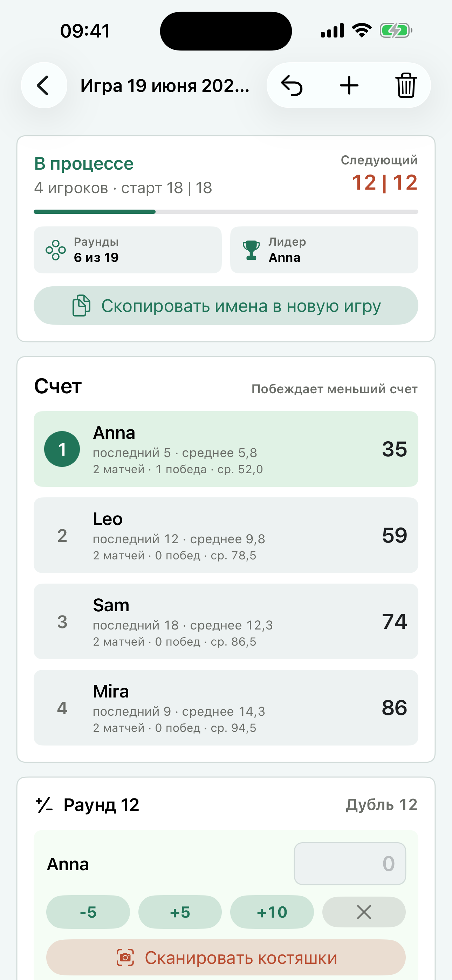Focus Anna's round score input field
The width and height of the screenshot is (452, 980).
click(x=350, y=864)
